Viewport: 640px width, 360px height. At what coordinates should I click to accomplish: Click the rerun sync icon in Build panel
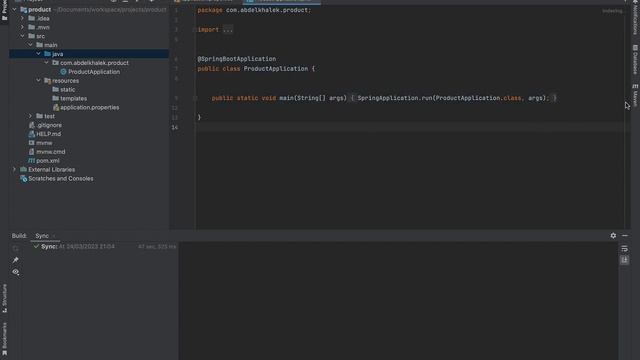tap(16, 248)
